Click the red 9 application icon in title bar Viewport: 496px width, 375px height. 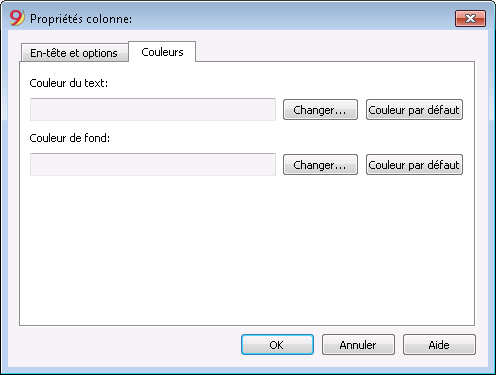[x=17, y=18]
